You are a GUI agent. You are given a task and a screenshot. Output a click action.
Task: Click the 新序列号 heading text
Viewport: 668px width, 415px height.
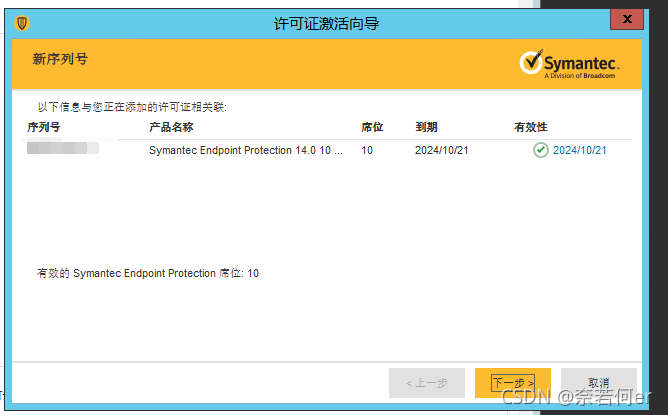point(60,59)
